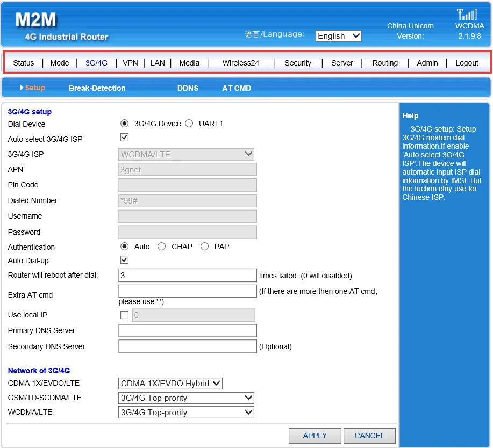The image size is (493, 448).
Task: Disable the Auto Dial-up checkbox
Action: point(124,260)
